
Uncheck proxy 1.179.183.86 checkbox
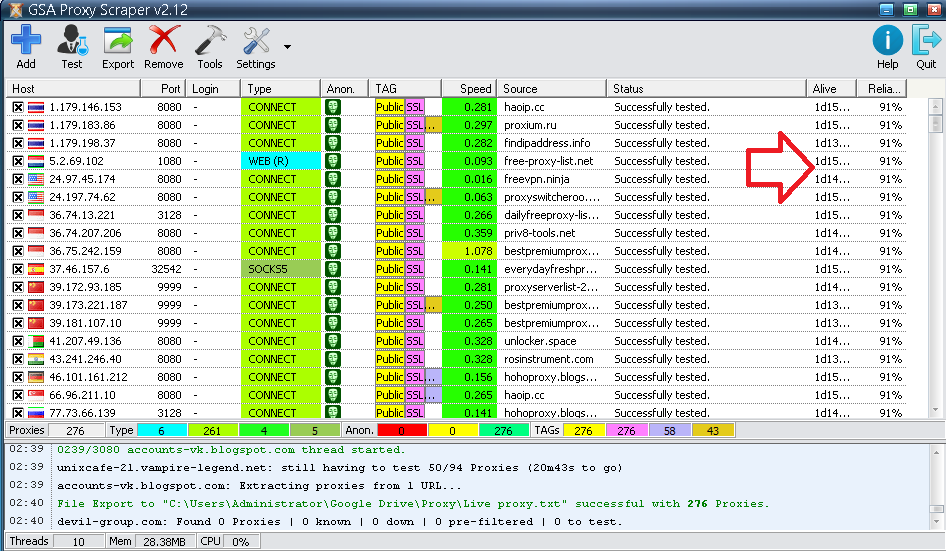(18, 126)
